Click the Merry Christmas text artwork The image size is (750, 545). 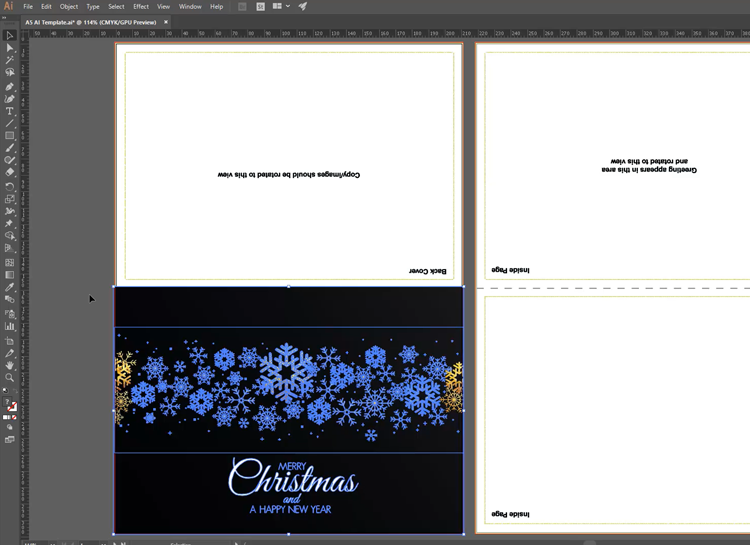[x=293, y=478]
